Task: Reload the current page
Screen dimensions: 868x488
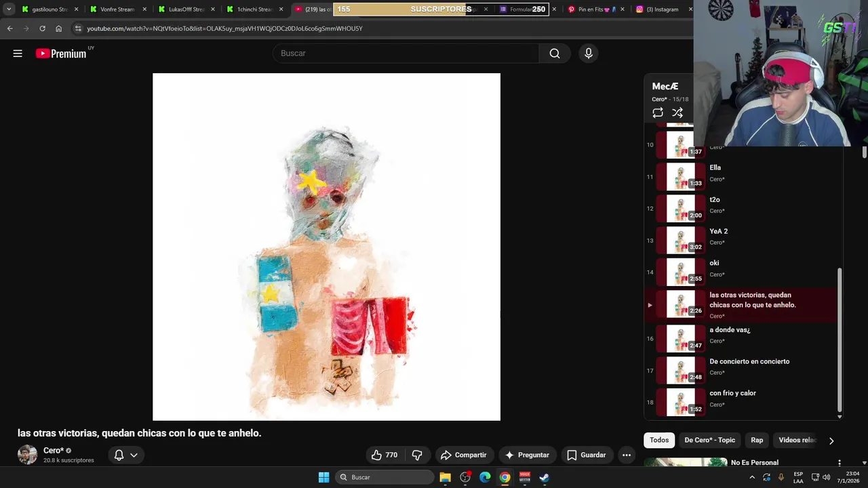Action: click(42, 28)
